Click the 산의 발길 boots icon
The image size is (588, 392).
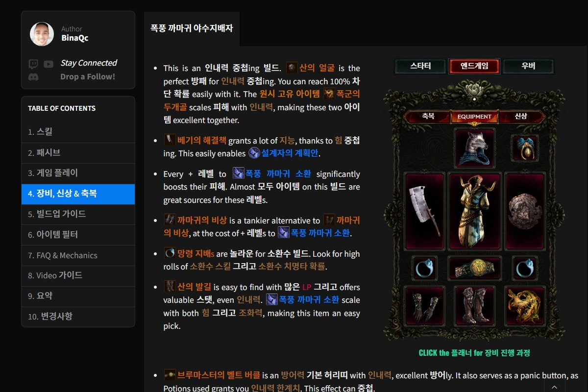tap(170, 287)
